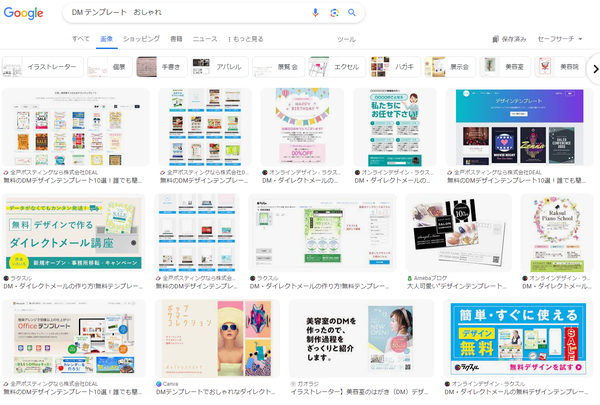Open the ツール options
600x405 pixels.
click(346, 39)
